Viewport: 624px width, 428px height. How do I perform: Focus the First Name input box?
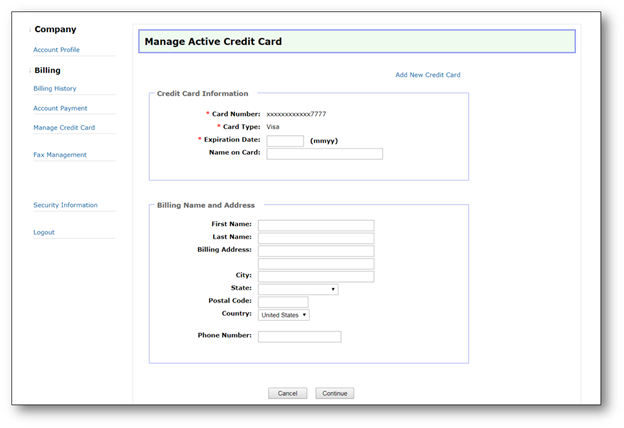[x=315, y=225]
